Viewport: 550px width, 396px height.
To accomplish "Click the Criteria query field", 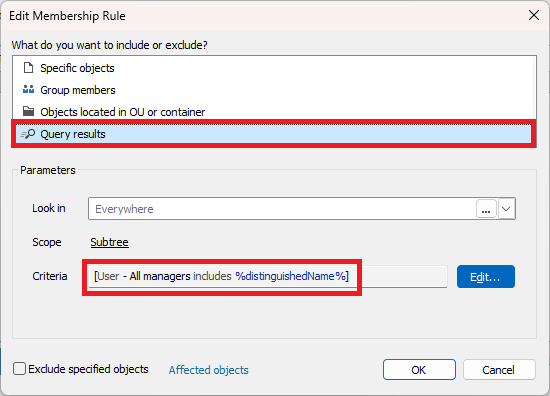I will click(268, 276).
